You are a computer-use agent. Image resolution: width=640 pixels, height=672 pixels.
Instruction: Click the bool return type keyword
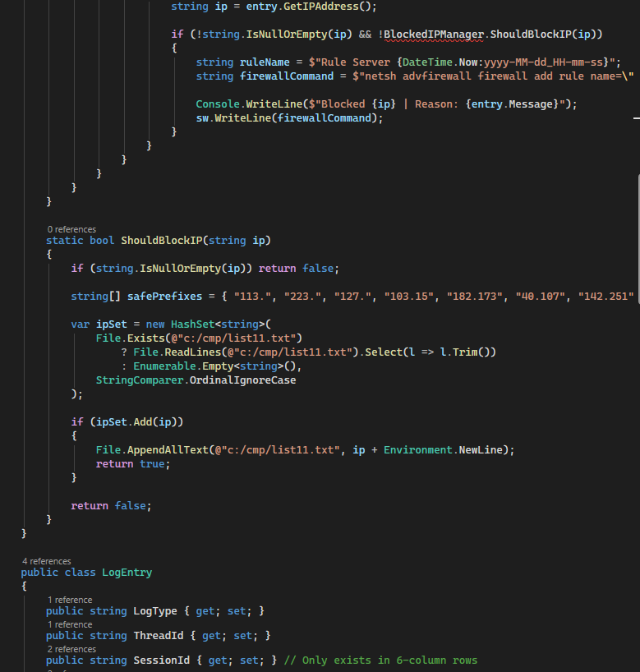click(x=102, y=241)
